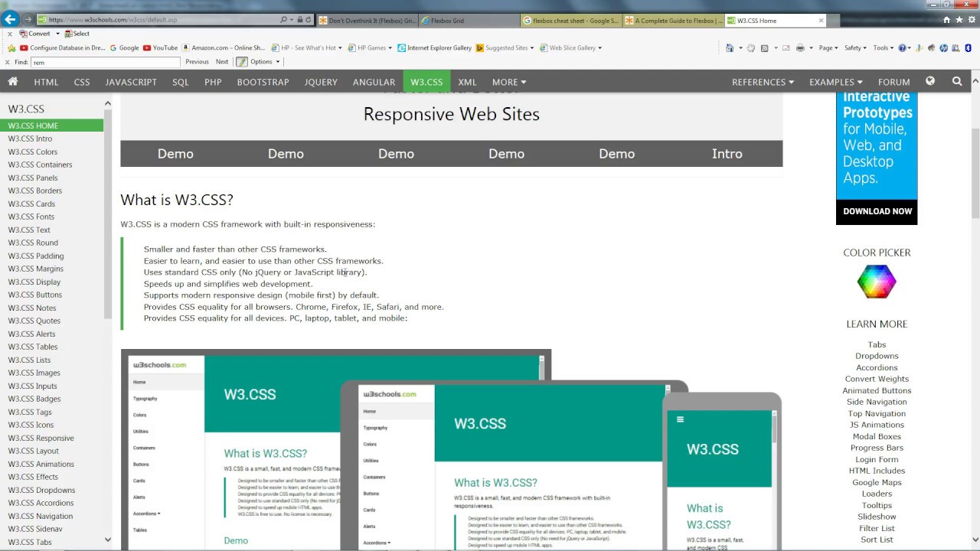Open the HP Games favorites dropdown
Image resolution: width=980 pixels, height=551 pixels.
(x=371, y=47)
